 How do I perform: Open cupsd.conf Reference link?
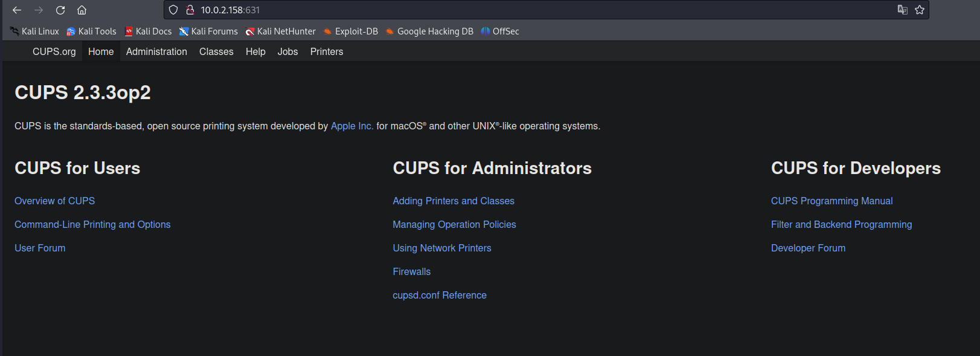coord(440,295)
